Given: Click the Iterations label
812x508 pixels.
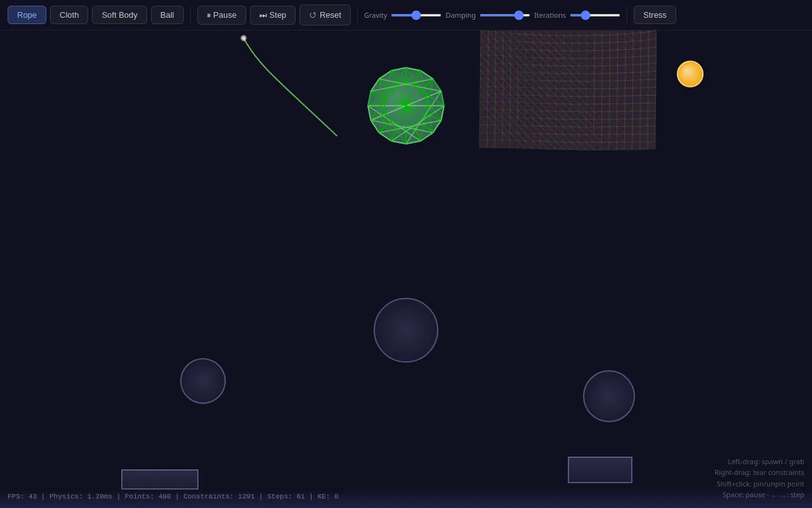Looking at the screenshot, I should pos(550,15).
